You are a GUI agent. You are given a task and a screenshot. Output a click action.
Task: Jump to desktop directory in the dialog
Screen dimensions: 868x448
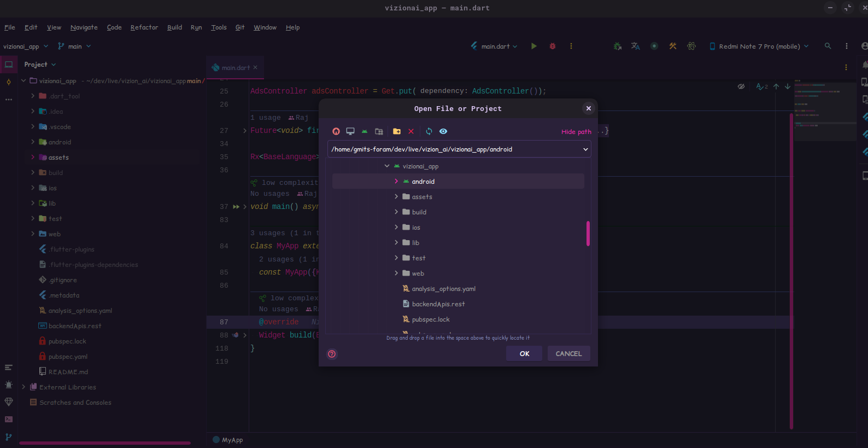point(350,131)
